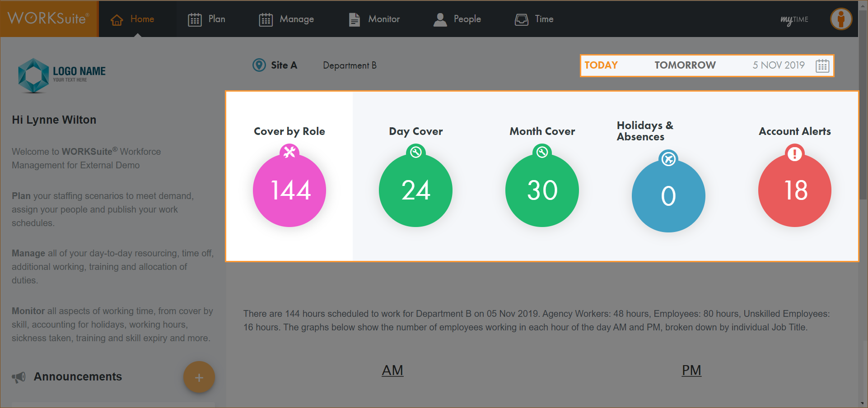Click the AM graph heading link
This screenshot has width=868, height=408.
tap(392, 370)
